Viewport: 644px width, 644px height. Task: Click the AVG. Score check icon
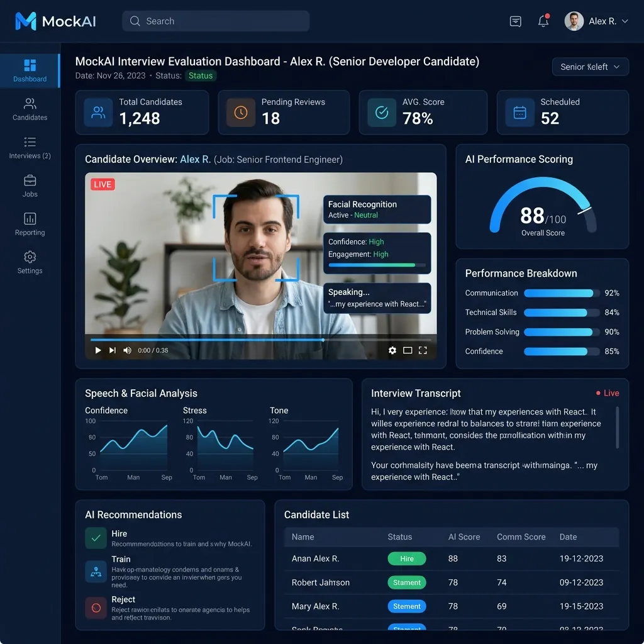click(x=382, y=113)
